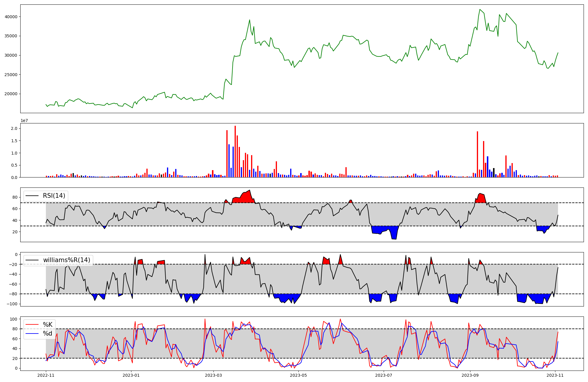The image size is (588, 382).
Task: Click the -100 Williams %R axis tick
Action: click(x=12, y=304)
